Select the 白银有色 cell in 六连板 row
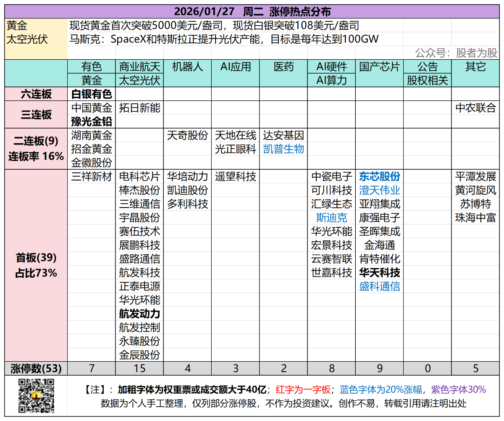504x421 pixels. (x=92, y=94)
